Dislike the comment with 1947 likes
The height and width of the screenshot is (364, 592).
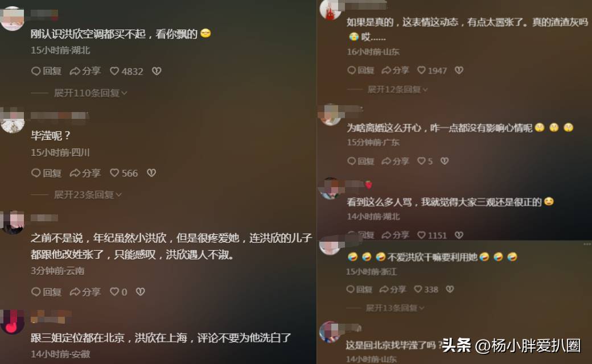(459, 70)
